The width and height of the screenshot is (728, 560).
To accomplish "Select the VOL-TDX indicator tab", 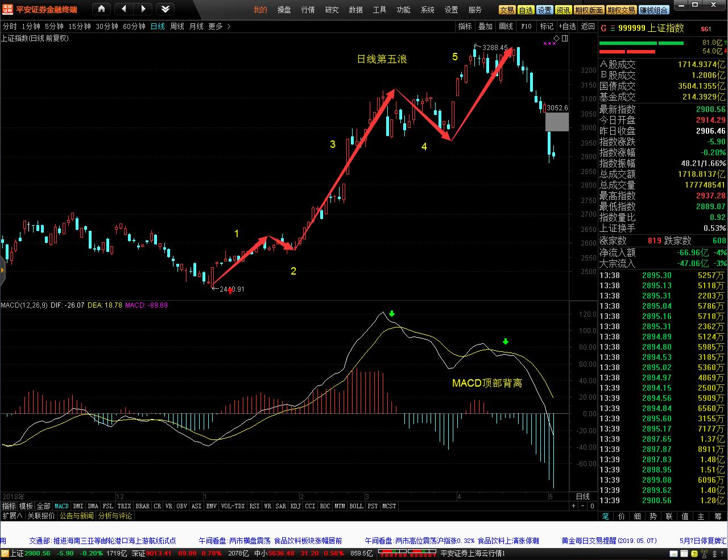I will (x=233, y=506).
